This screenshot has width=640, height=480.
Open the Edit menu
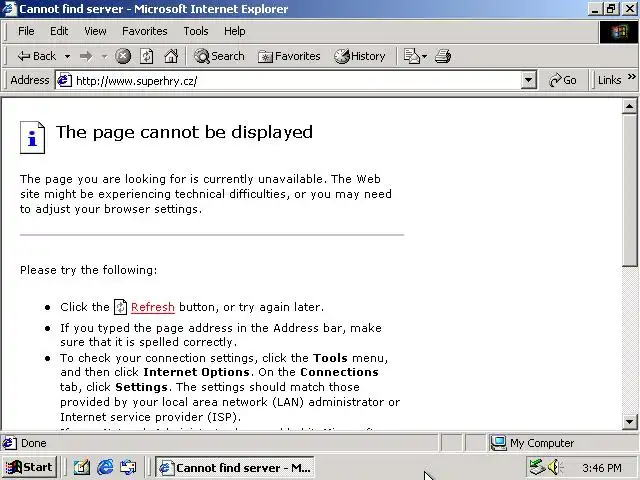tap(59, 31)
